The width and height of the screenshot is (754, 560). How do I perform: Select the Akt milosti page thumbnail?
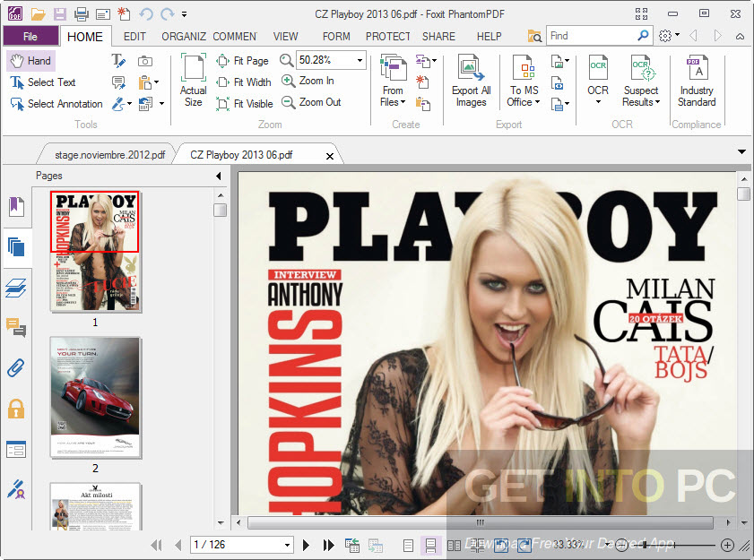[x=95, y=507]
